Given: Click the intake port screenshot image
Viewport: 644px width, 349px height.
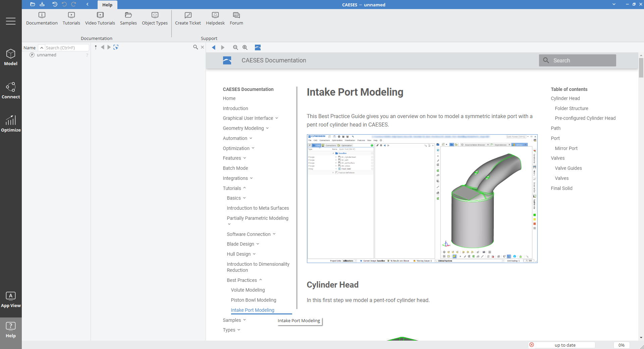Looking at the screenshot, I should pyautogui.click(x=422, y=199).
